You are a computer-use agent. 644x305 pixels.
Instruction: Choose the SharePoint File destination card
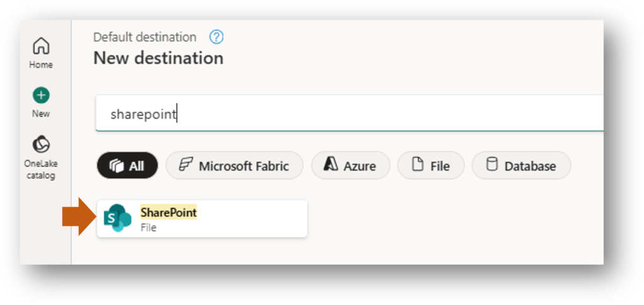click(202, 218)
